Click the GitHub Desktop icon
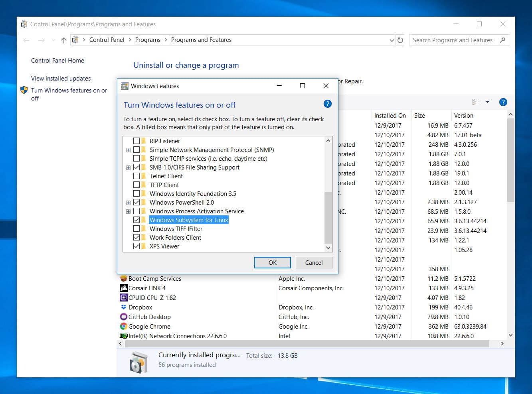The height and width of the screenshot is (394, 532). [124, 317]
